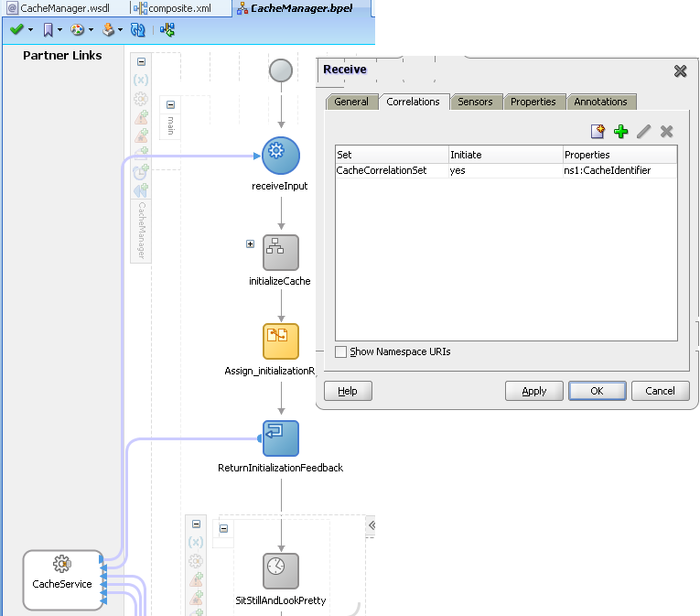The image size is (700, 616).
Task: Click the create new correlation set icon
Action: tap(598, 132)
